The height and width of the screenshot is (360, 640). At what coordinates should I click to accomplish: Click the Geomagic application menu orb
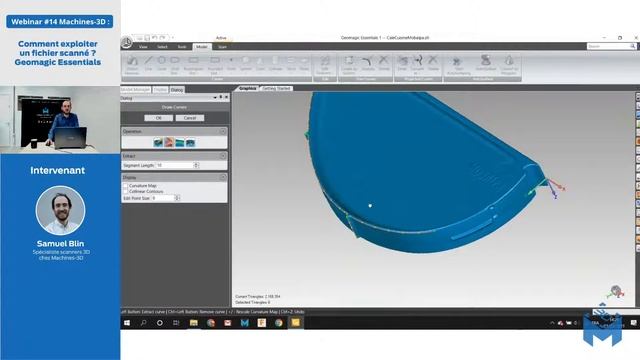pos(127,42)
